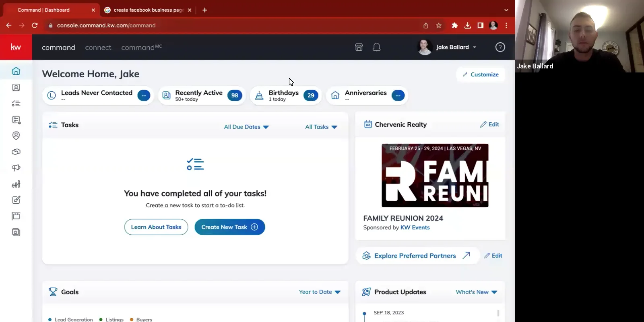Click the red KW logo
This screenshot has height=322, width=644.
[16, 47]
